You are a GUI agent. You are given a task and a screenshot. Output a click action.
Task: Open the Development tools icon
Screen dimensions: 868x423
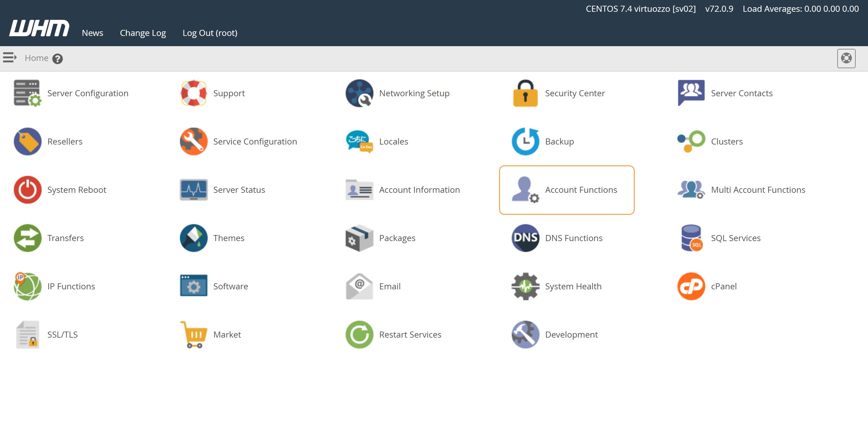click(x=525, y=334)
